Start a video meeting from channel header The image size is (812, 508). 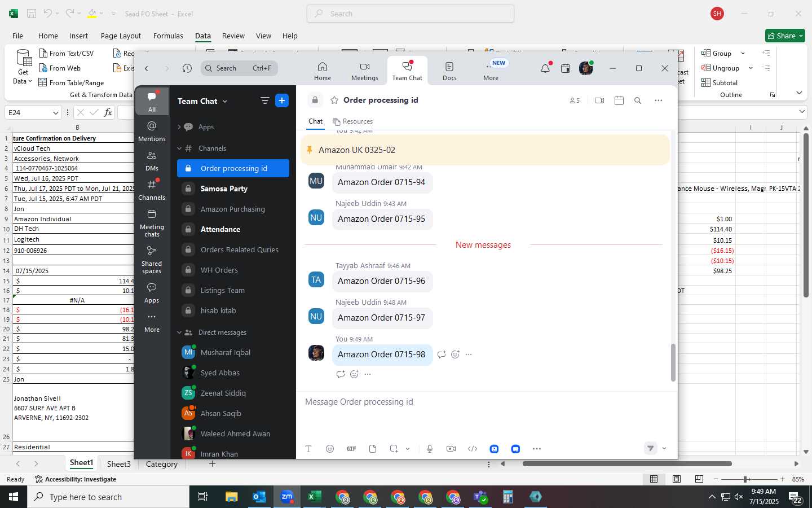point(599,100)
